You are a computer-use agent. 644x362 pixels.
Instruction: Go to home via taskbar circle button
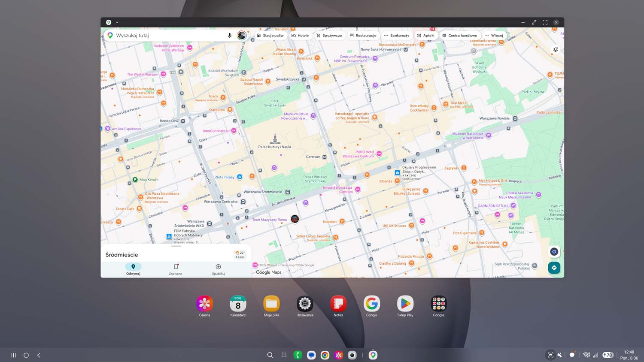click(x=26, y=355)
